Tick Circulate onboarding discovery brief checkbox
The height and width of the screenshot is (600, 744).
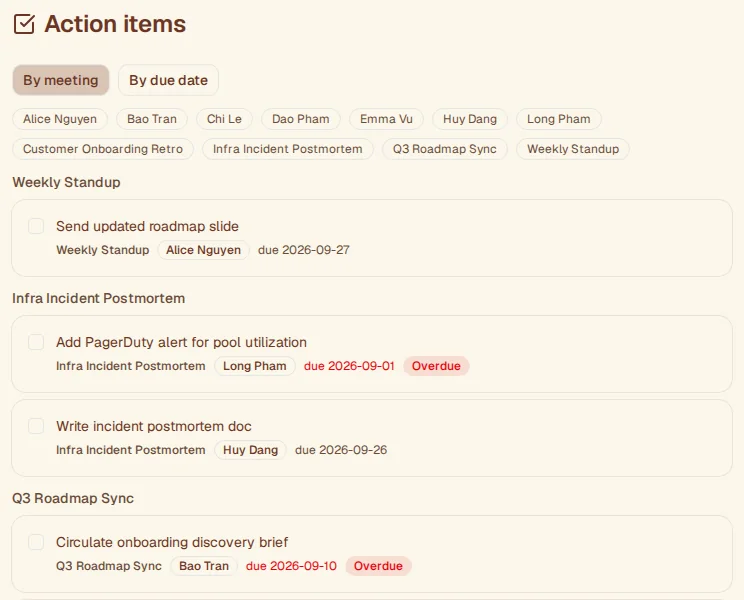36,542
